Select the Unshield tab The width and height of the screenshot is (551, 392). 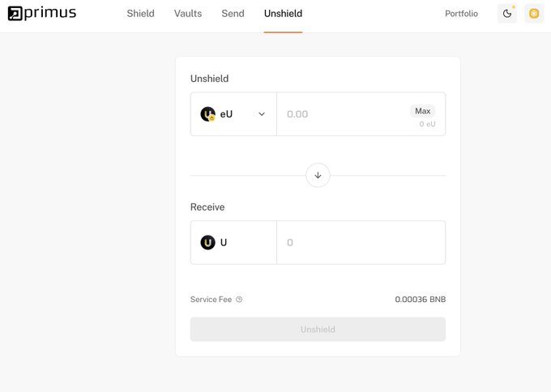click(284, 13)
